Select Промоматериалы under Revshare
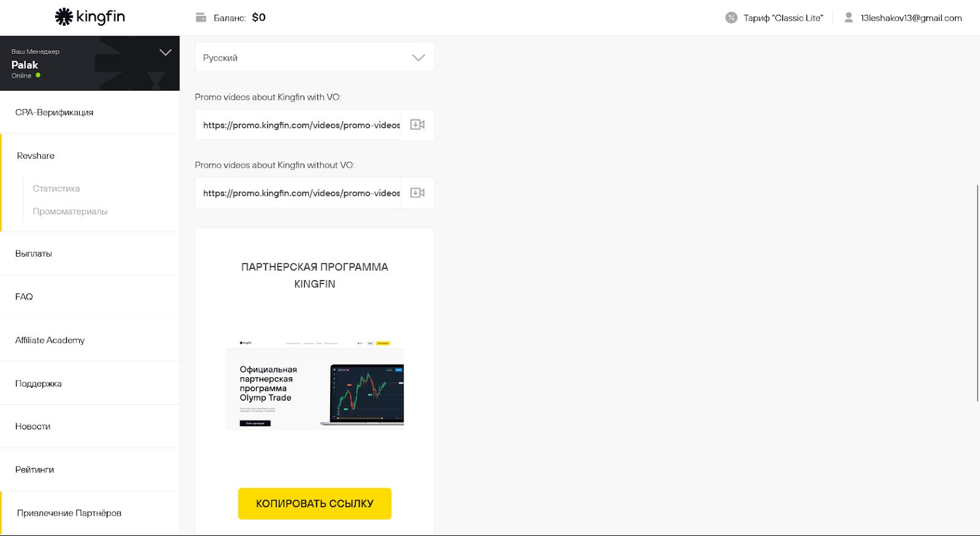Viewport: 980px width, 536px height. [x=70, y=211]
